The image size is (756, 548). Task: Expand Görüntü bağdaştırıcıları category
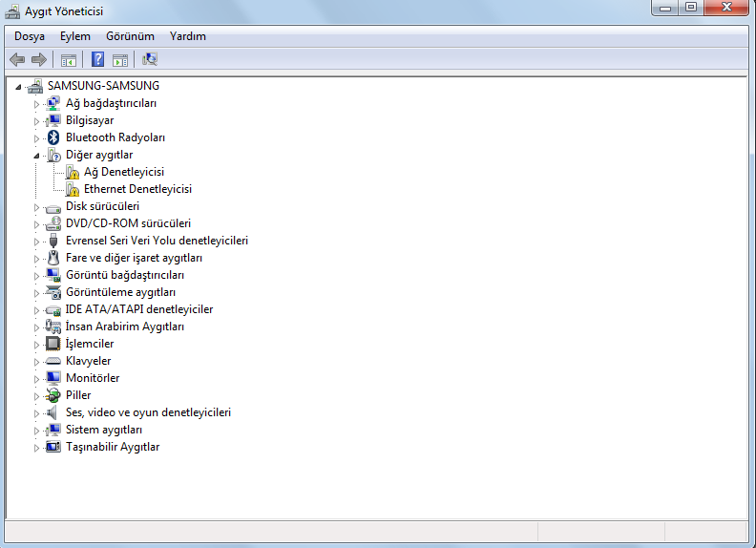coord(36,276)
